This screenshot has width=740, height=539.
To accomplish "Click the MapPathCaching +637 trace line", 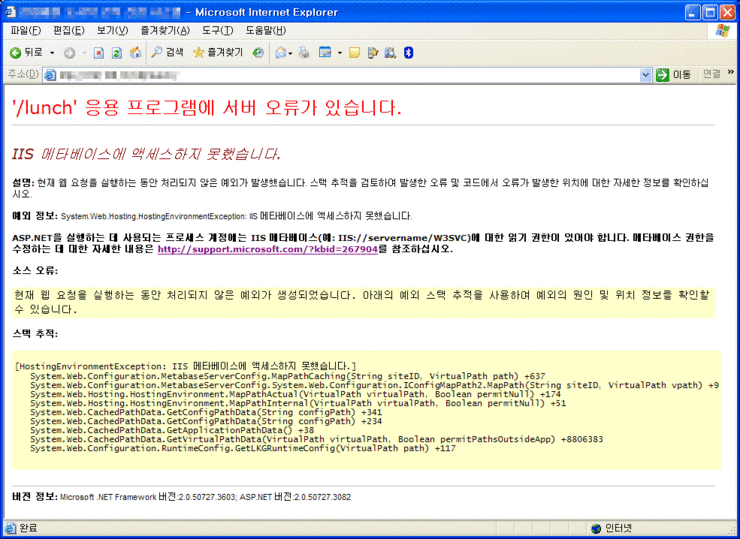I will [288, 376].
